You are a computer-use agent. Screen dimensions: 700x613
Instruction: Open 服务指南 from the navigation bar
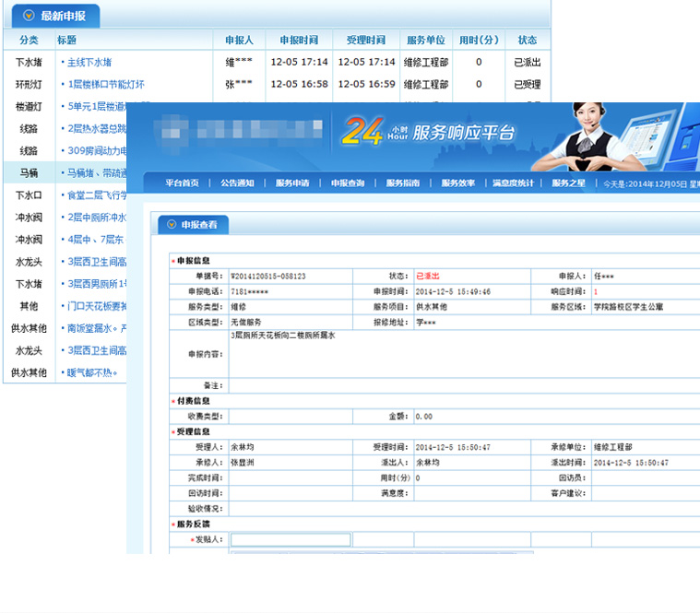403,183
